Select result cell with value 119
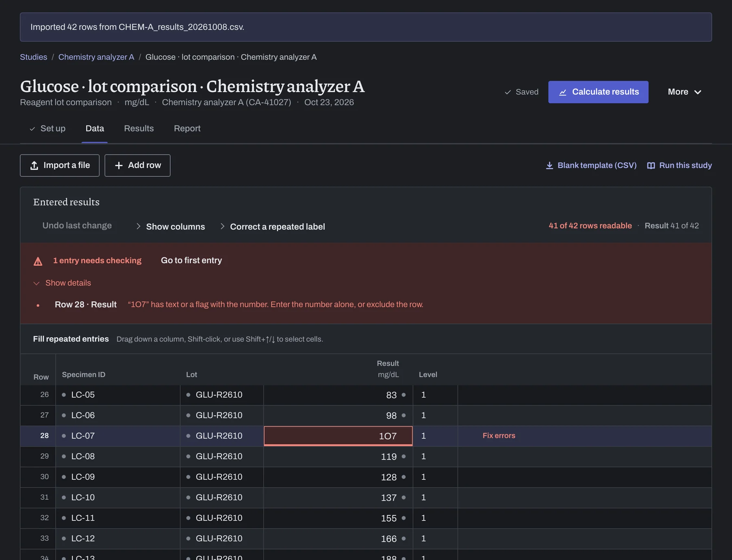Viewport: 732px width, 560px height. 338,456
